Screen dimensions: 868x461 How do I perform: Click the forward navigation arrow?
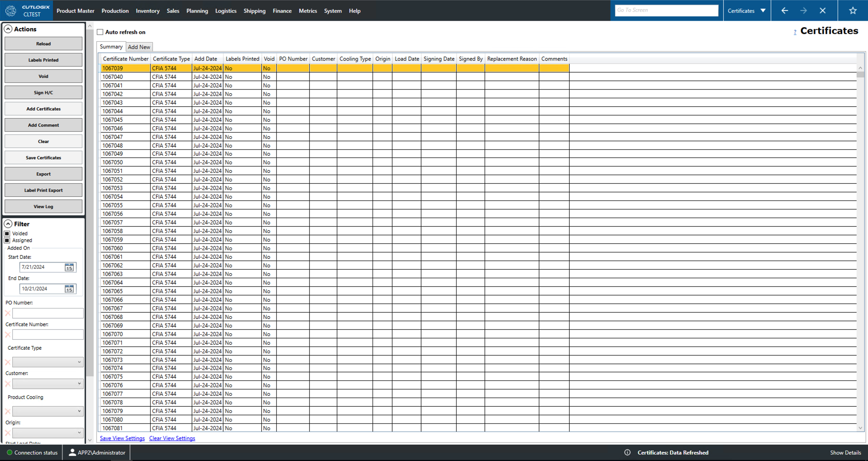point(804,10)
